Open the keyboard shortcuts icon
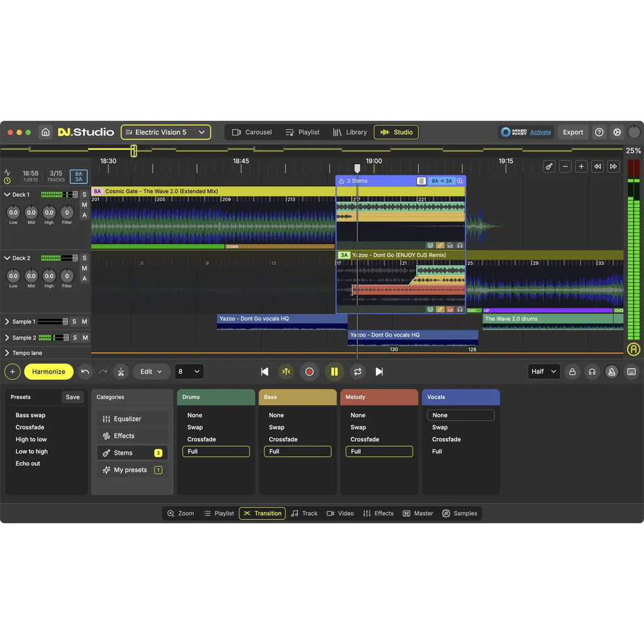 point(631,372)
